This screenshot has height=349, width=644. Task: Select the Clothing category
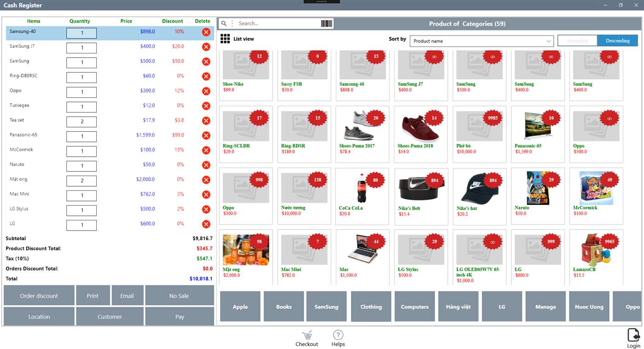click(371, 307)
